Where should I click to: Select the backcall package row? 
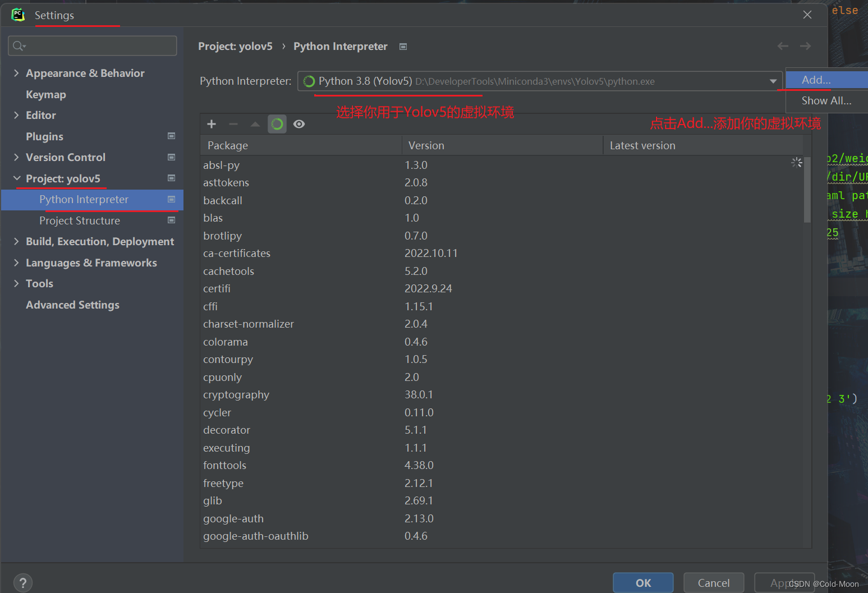pyautogui.click(x=502, y=200)
